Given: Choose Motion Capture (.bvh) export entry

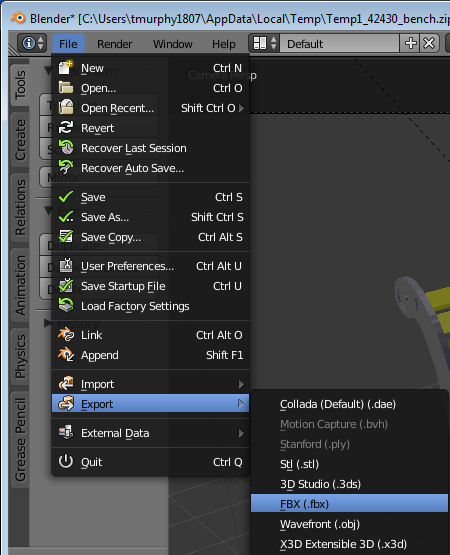Looking at the screenshot, I should point(349,424).
